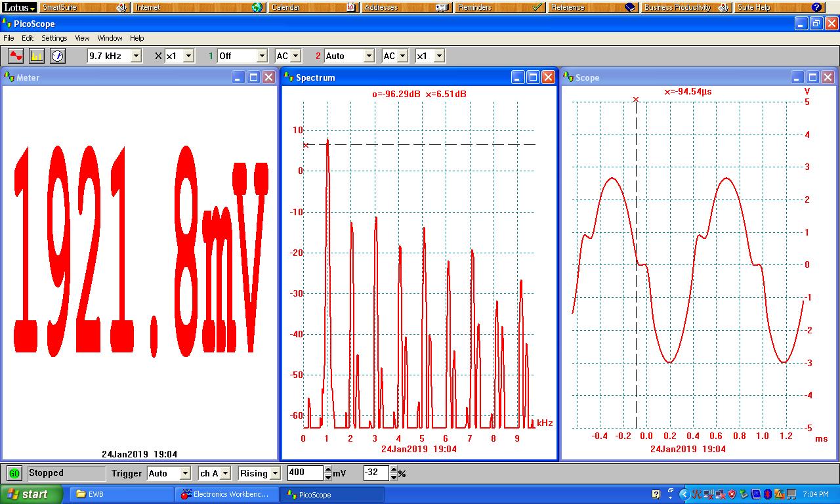Click the Scope window title icon
Image resolution: width=840 pixels, height=504 pixels.
pos(568,77)
